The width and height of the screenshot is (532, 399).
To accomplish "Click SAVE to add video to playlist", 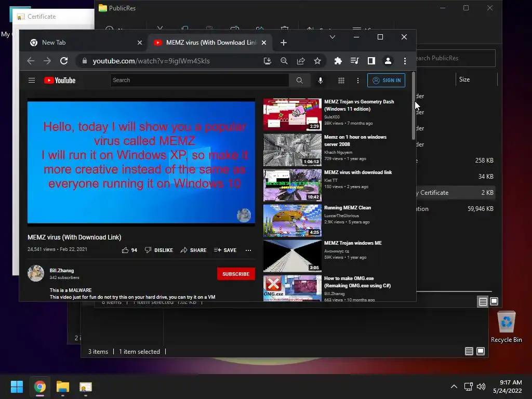I will (225, 250).
